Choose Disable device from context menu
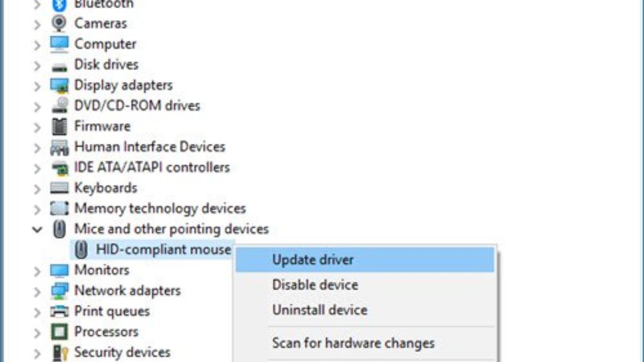The height and width of the screenshot is (362, 644). pyautogui.click(x=314, y=285)
